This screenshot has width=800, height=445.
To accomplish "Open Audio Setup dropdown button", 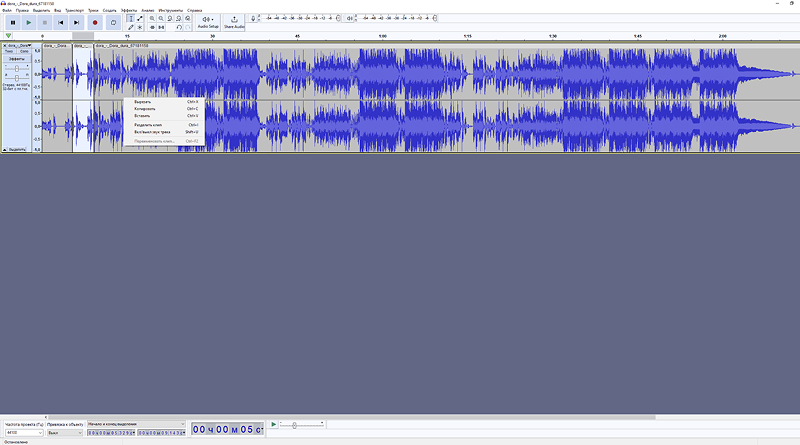I will tap(208, 22).
